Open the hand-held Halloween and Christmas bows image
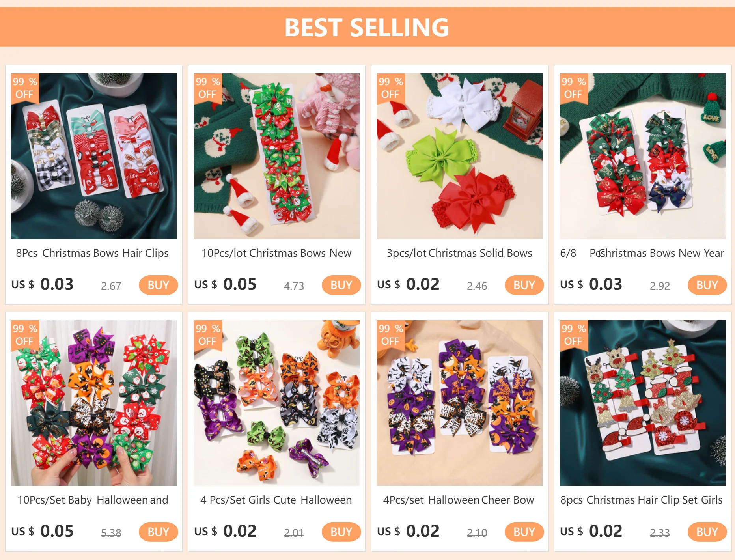This screenshot has height=560, width=735. [94, 403]
